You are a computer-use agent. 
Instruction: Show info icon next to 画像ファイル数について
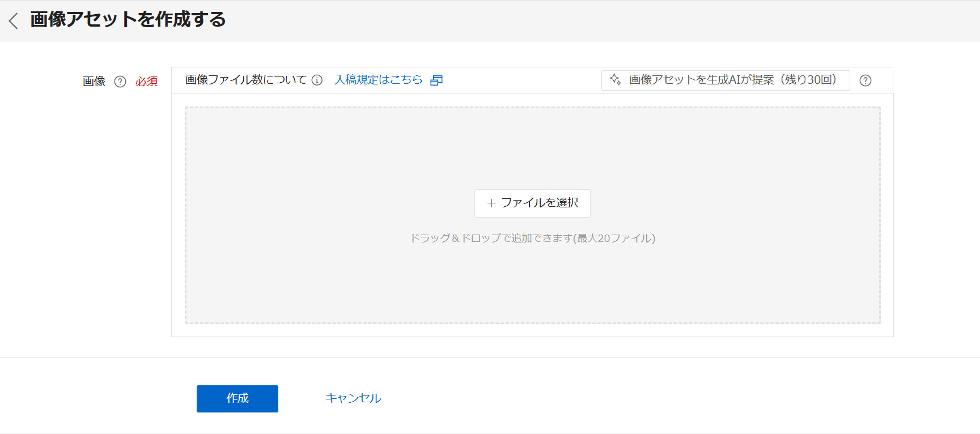pyautogui.click(x=317, y=80)
